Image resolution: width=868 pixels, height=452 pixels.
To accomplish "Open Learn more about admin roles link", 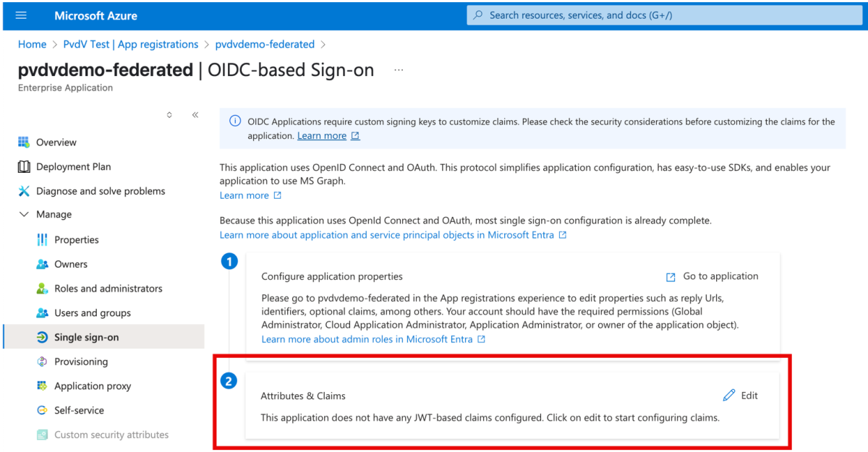I will click(x=367, y=339).
